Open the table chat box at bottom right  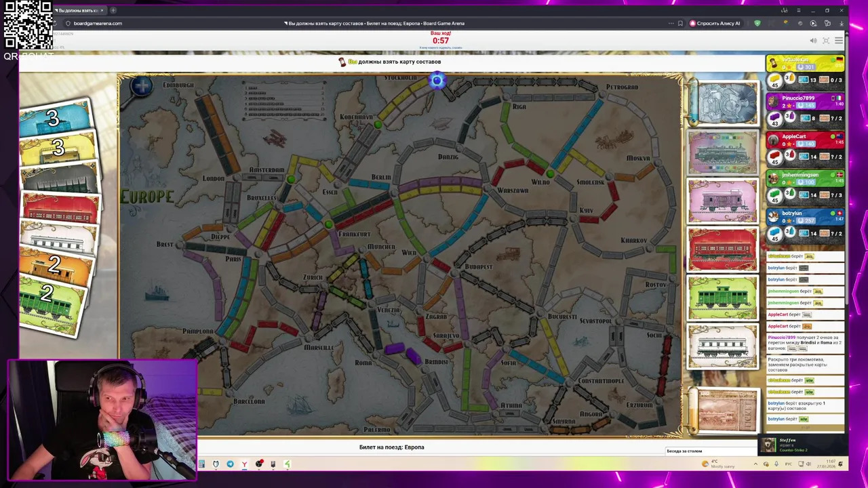tap(711, 451)
